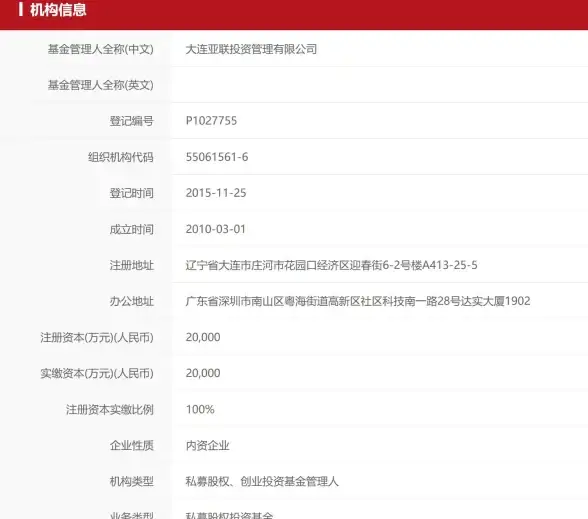The image size is (588, 519).
Task: Click the 企业性质 label
Action: pos(132,446)
